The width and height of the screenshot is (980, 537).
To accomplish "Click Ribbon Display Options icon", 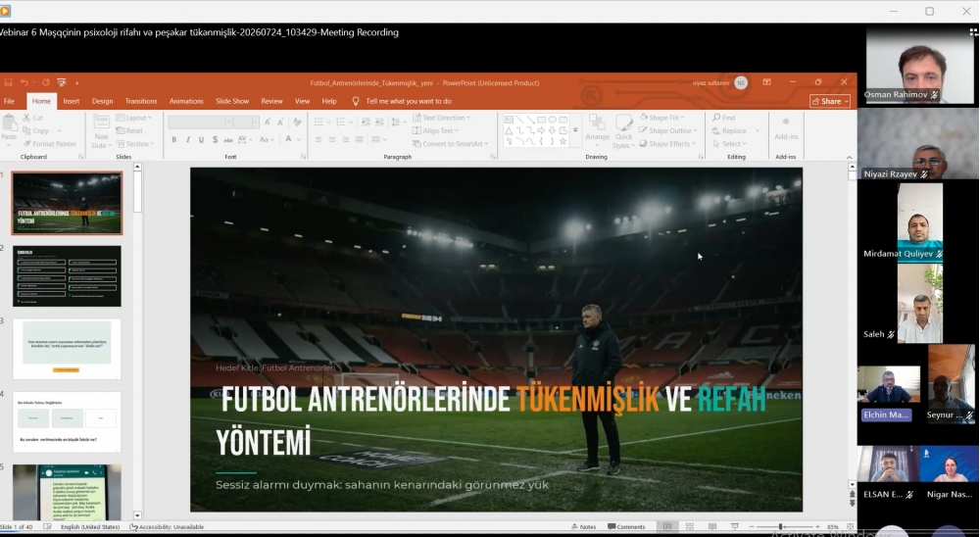I will (767, 82).
